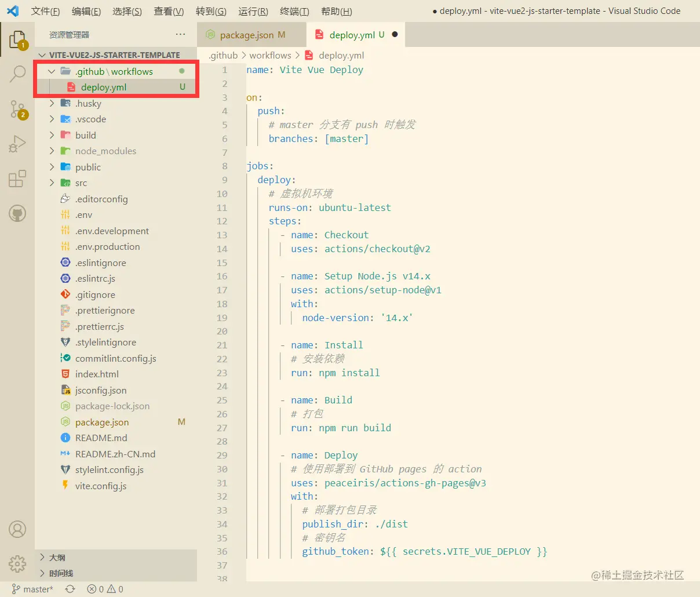Open the 转到(G) menu
This screenshot has height=597, width=700.
pos(211,11)
